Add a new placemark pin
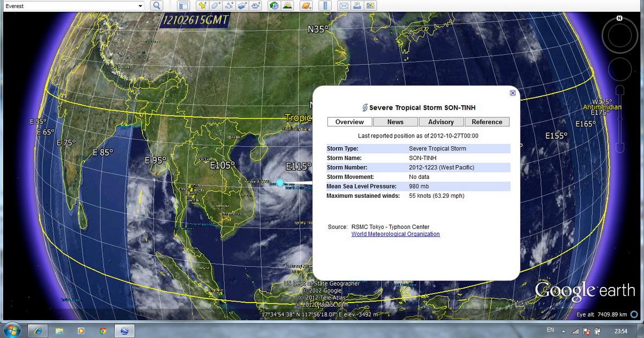This screenshot has width=644, height=338. click(202, 5)
